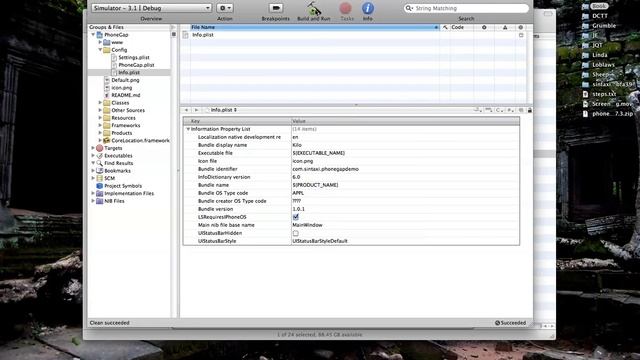This screenshot has width=640, height=360.
Task: Open the Simulator - 3.1 | Debug Overview dropdown
Action: (151, 8)
